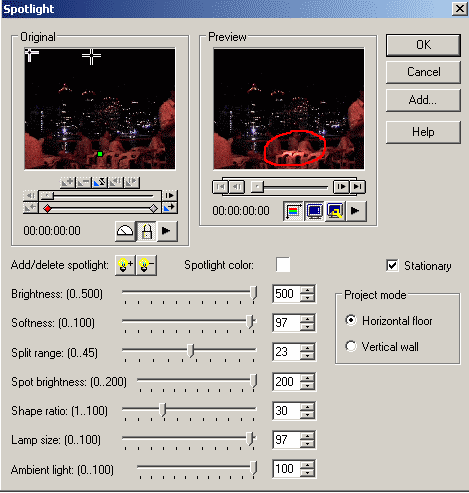Increase Softness value with up arrow
The width and height of the screenshot is (469, 493).
(307, 319)
